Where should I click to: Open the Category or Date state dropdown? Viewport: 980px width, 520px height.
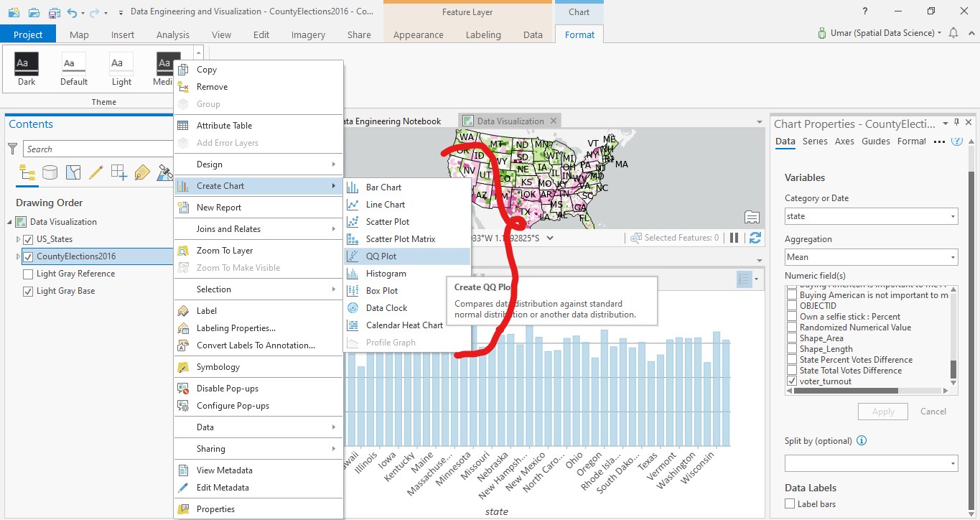point(951,215)
